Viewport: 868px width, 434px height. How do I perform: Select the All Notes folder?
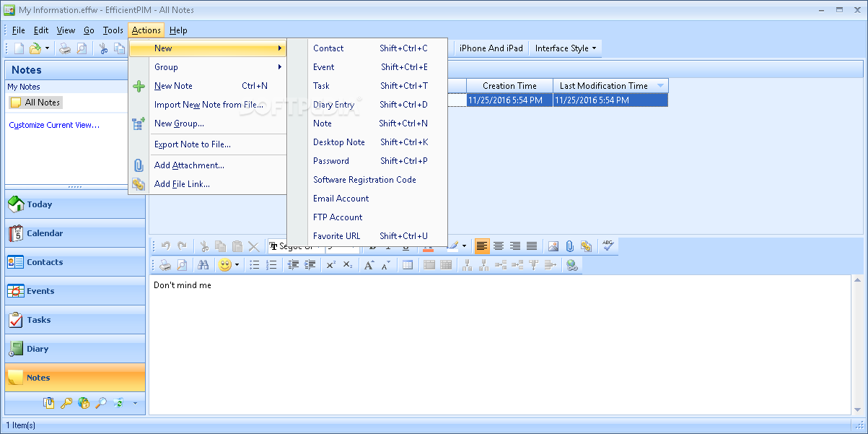tap(36, 103)
